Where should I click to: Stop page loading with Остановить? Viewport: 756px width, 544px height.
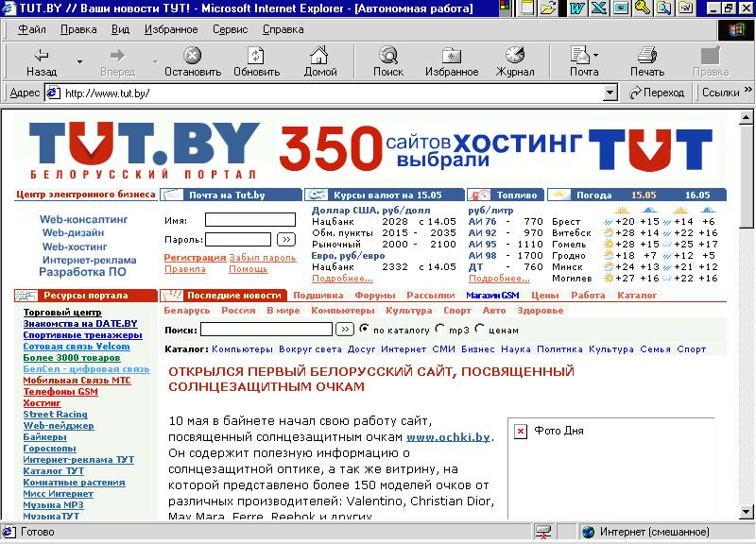point(193,61)
